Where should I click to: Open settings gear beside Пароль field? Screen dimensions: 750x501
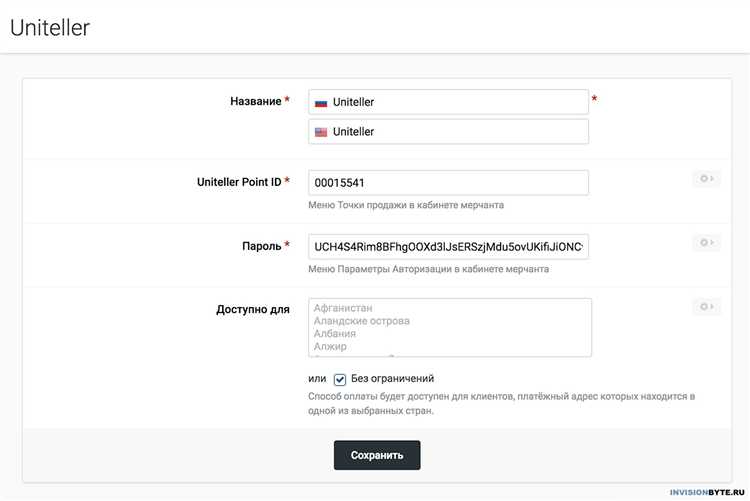pyautogui.click(x=706, y=243)
